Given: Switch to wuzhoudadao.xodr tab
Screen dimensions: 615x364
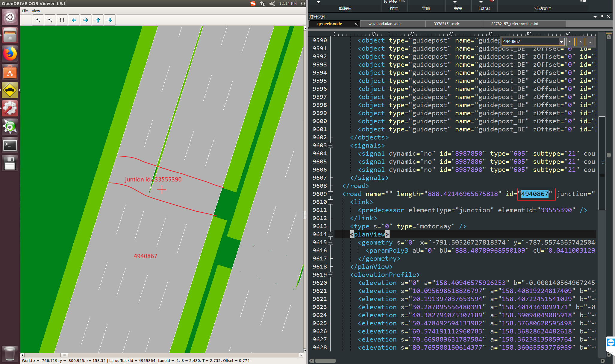Looking at the screenshot, I should coord(384,24).
